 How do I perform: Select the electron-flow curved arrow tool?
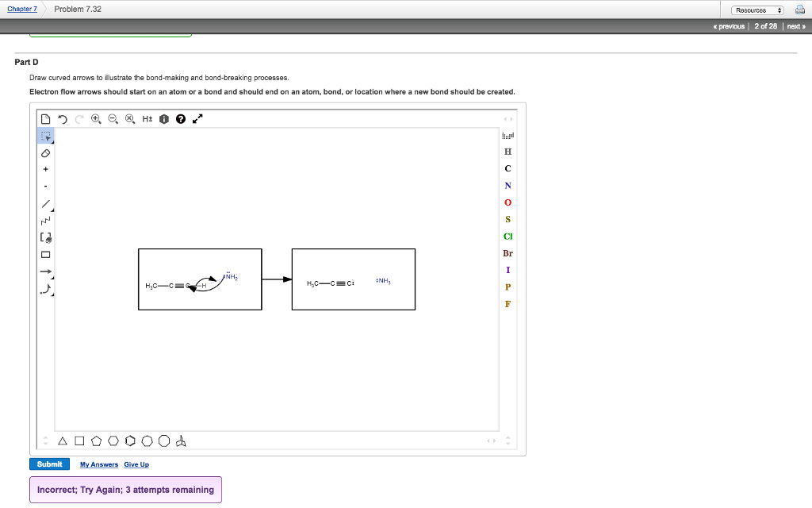46,289
